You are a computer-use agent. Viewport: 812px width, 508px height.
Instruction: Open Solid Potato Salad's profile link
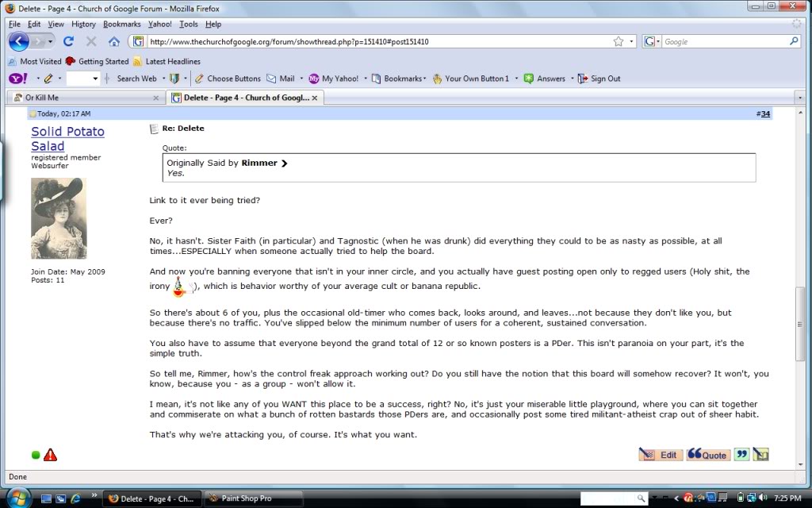[68, 139]
